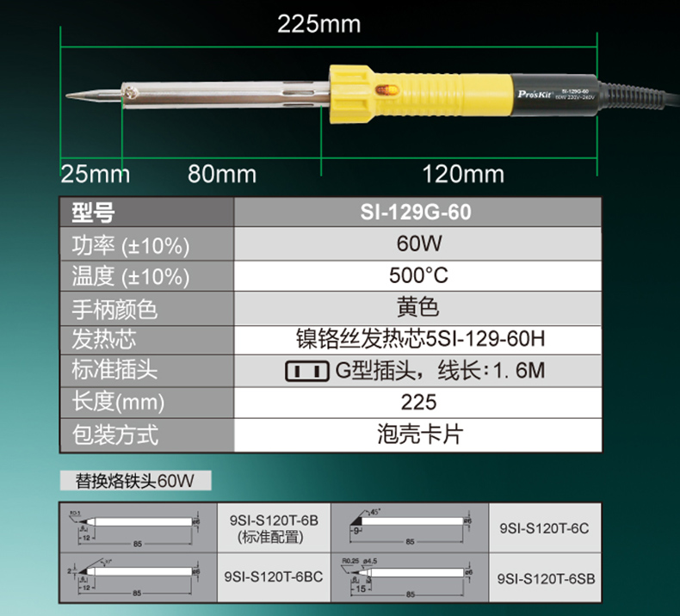The image size is (680, 616).
Task: Select the 9SI-S120T-6BC tip diagram
Action: (138, 576)
